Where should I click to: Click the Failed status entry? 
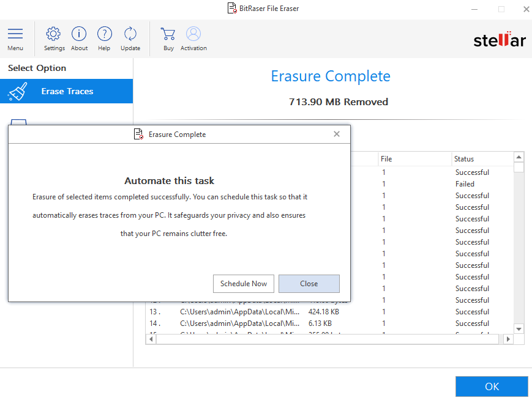tap(465, 184)
